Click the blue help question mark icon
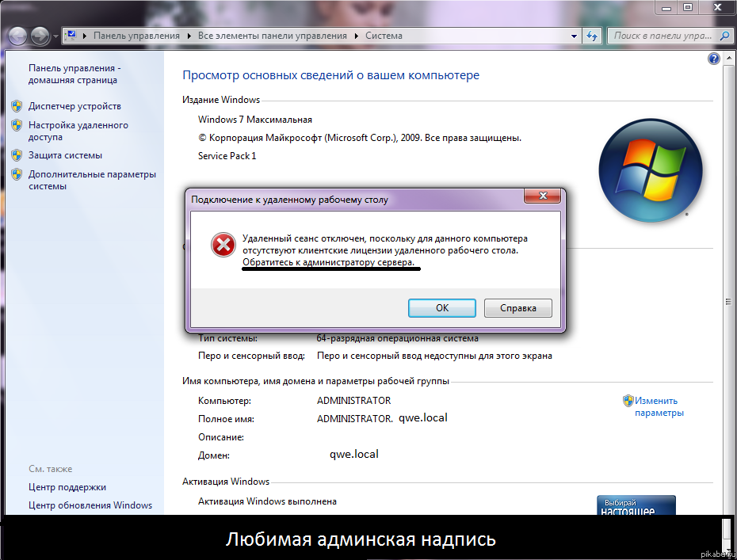This screenshot has height=560, width=737. point(713,59)
